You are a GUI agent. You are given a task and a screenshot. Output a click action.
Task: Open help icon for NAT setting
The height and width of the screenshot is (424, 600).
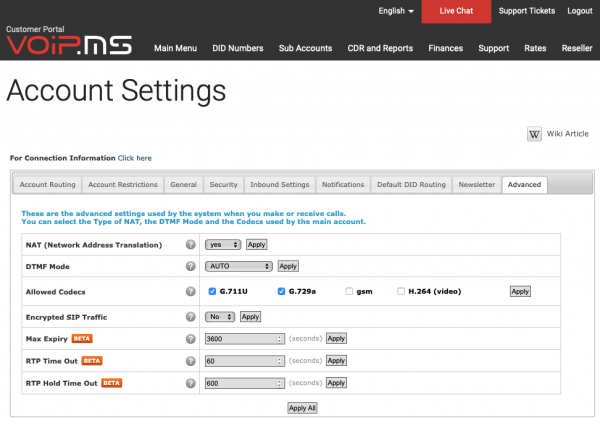(x=191, y=245)
